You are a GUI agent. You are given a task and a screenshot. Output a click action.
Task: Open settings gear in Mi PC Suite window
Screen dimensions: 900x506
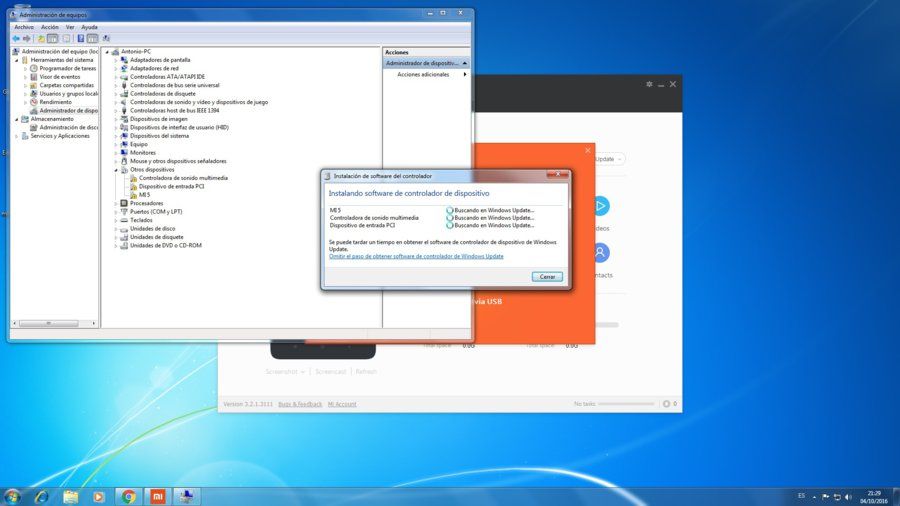pyautogui.click(x=649, y=84)
